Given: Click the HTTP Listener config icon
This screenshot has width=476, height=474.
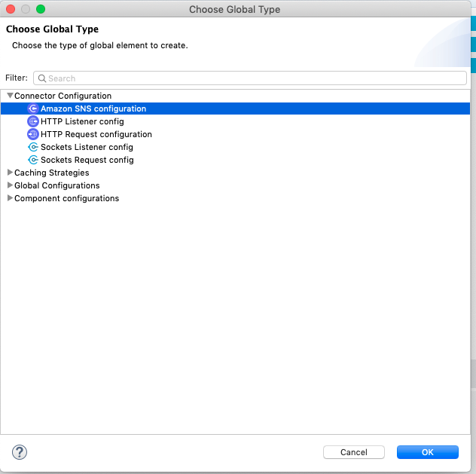Looking at the screenshot, I should (33, 121).
